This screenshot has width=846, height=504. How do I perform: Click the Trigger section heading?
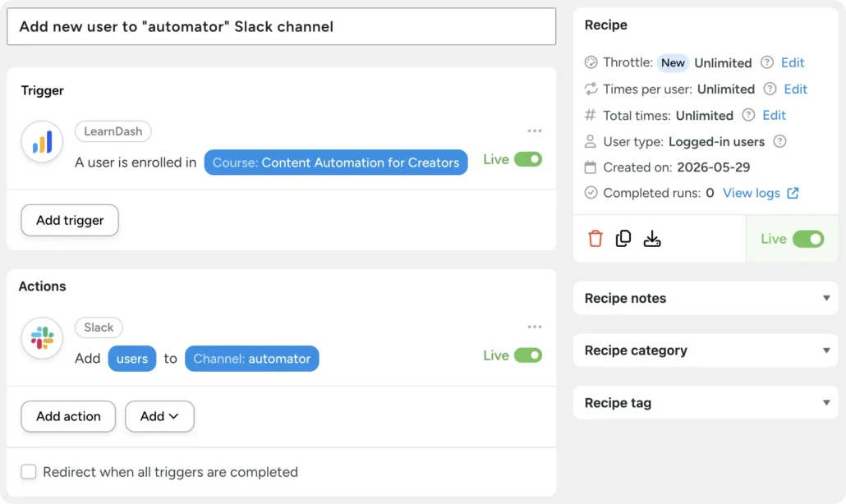[42, 90]
